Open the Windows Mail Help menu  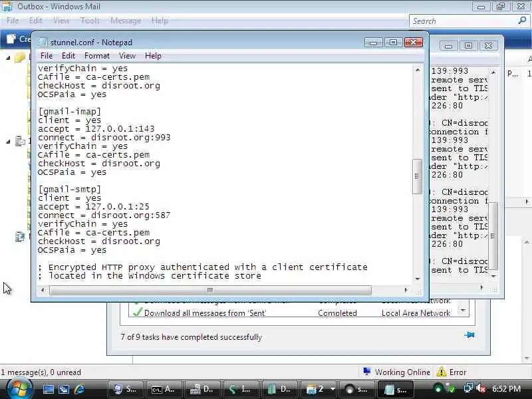point(160,21)
